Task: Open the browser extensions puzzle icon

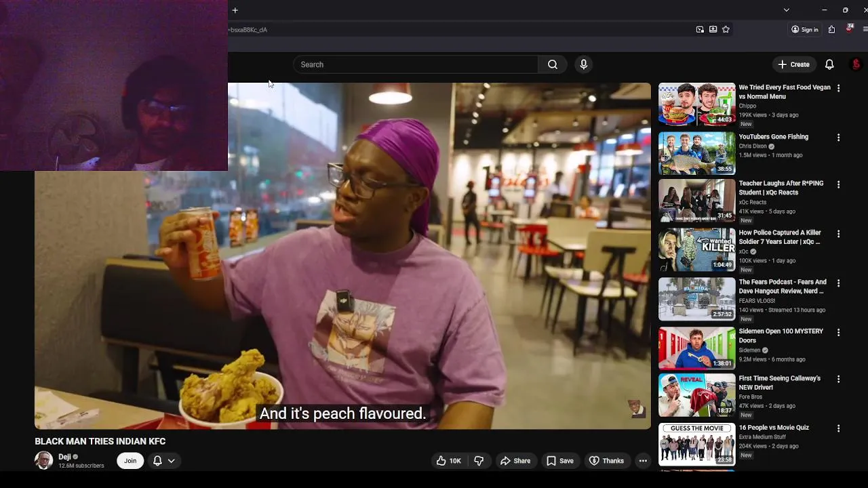Action: tap(831, 29)
